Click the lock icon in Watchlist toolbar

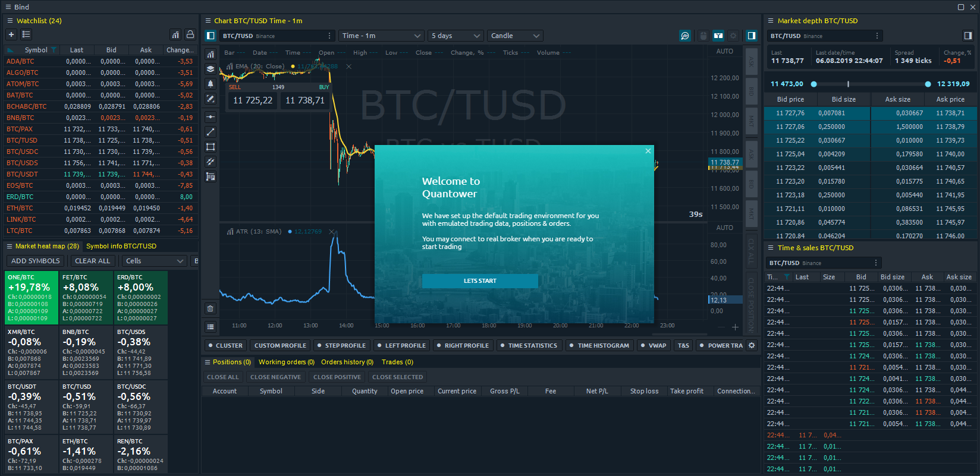[x=190, y=34]
